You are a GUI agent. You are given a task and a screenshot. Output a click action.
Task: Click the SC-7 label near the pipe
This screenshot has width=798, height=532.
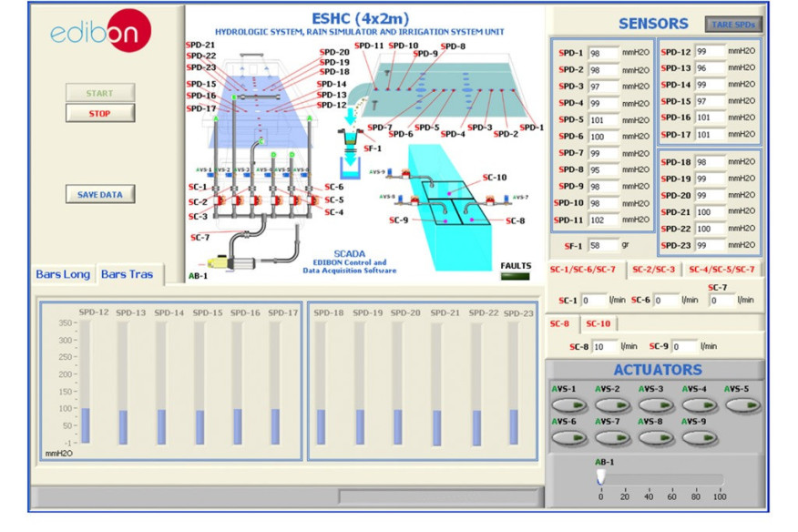[x=199, y=238]
